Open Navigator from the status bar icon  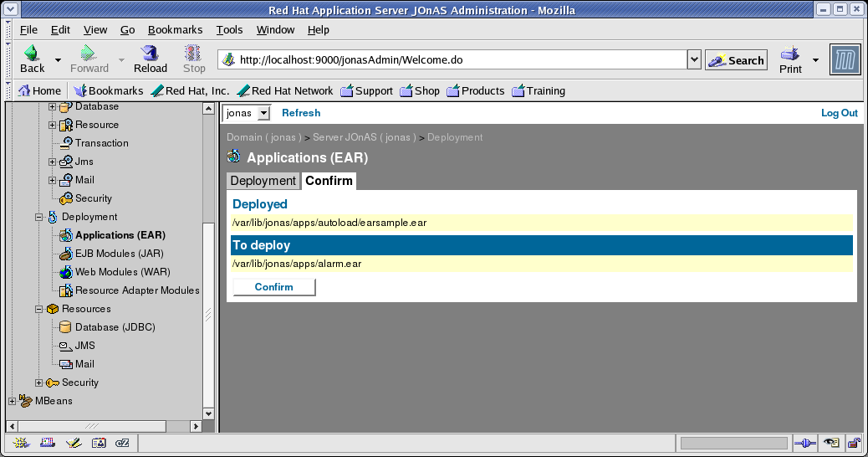21,443
